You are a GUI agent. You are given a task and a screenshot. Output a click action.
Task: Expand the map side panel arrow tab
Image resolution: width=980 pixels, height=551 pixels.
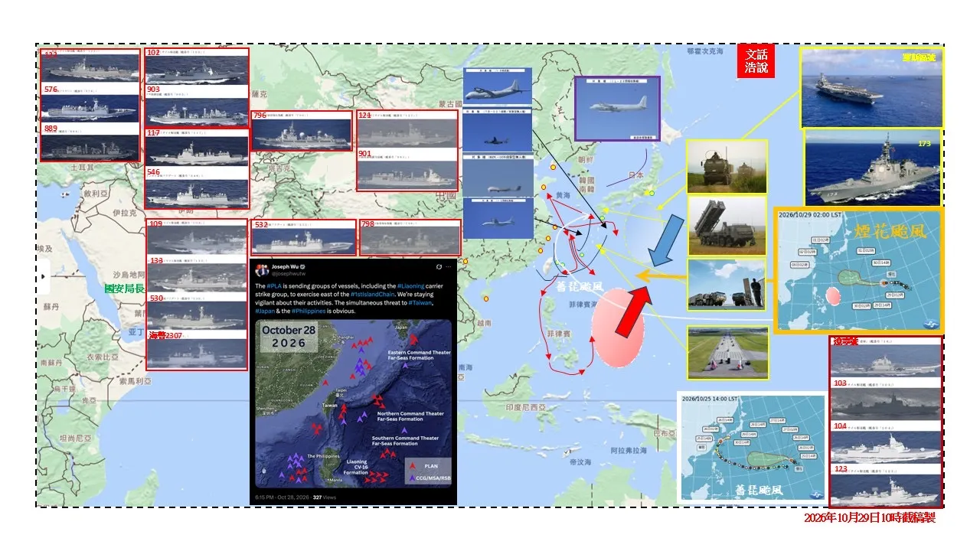[44, 276]
